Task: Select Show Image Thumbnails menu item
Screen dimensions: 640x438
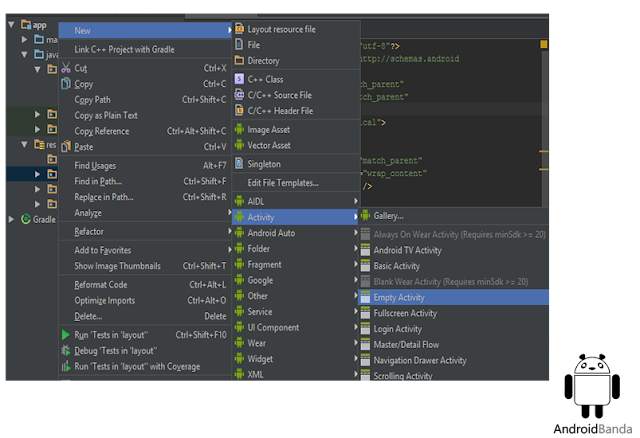Action: tap(145, 266)
